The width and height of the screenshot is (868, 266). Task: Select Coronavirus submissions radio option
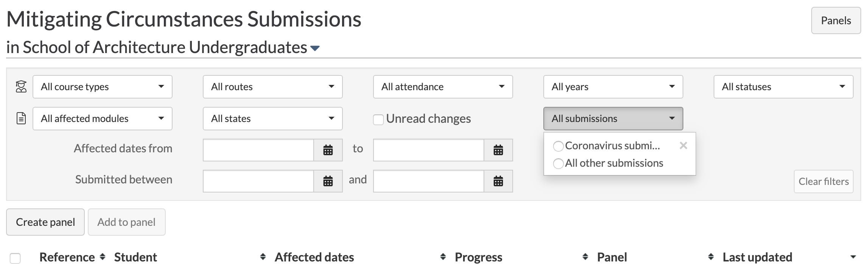tap(558, 146)
